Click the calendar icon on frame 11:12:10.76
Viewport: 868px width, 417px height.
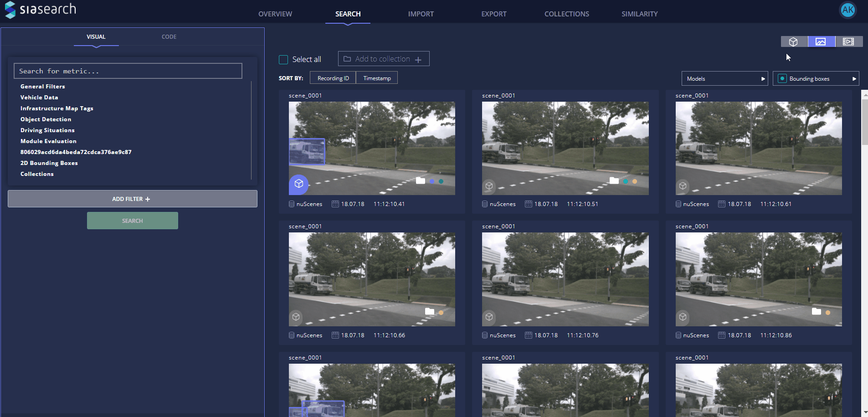click(x=529, y=335)
